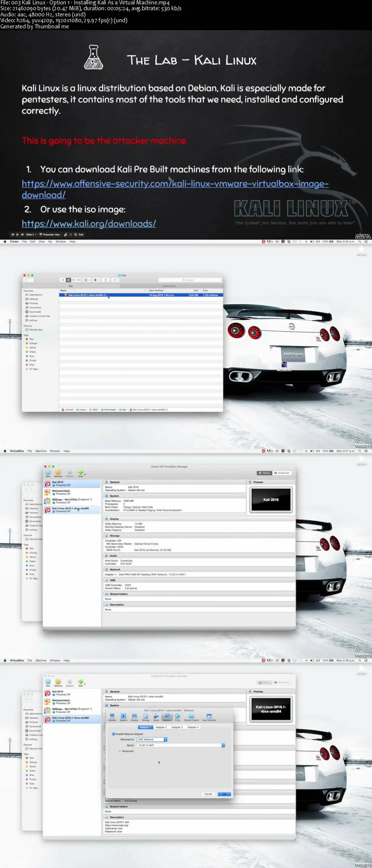Click Cancel in the Network settings dialog
Image resolution: width=372 pixels, height=868 pixels.
pos(208,794)
